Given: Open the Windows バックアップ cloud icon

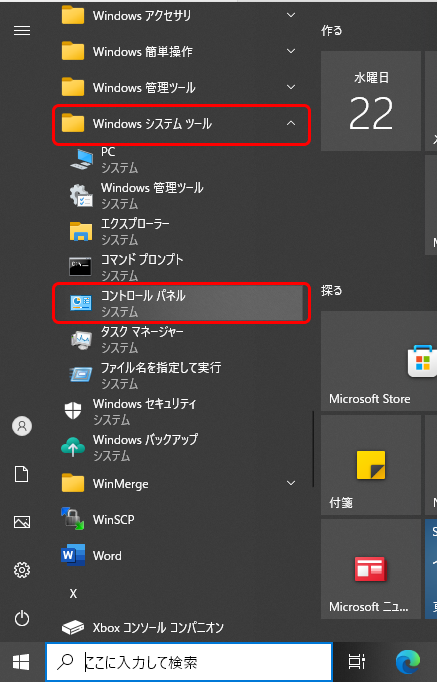Looking at the screenshot, I should click(73, 447).
